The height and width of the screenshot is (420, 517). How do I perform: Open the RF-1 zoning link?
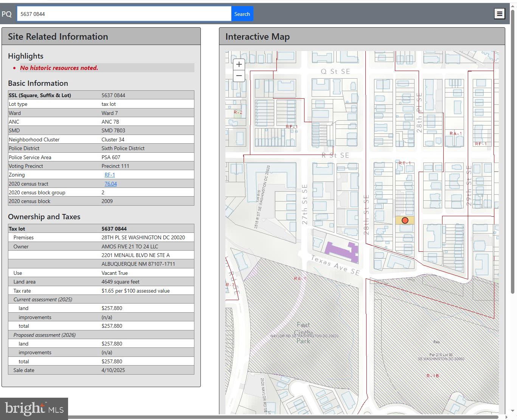[110, 175]
